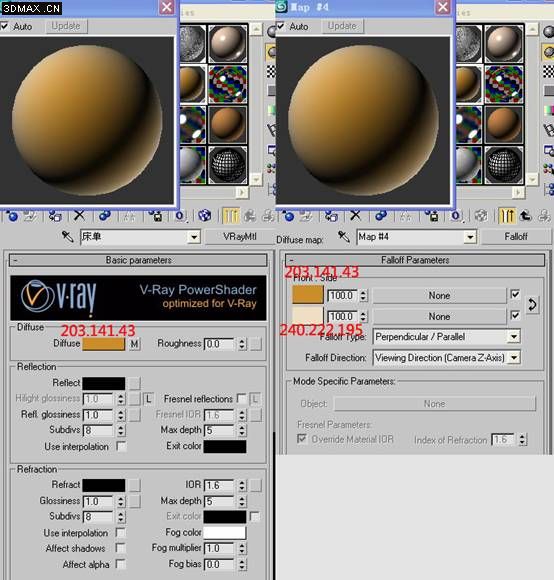Click Go to Parent in Falloff editor toolbar
The height and width of the screenshot is (580, 554).
pyautogui.click(x=526, y=216)
